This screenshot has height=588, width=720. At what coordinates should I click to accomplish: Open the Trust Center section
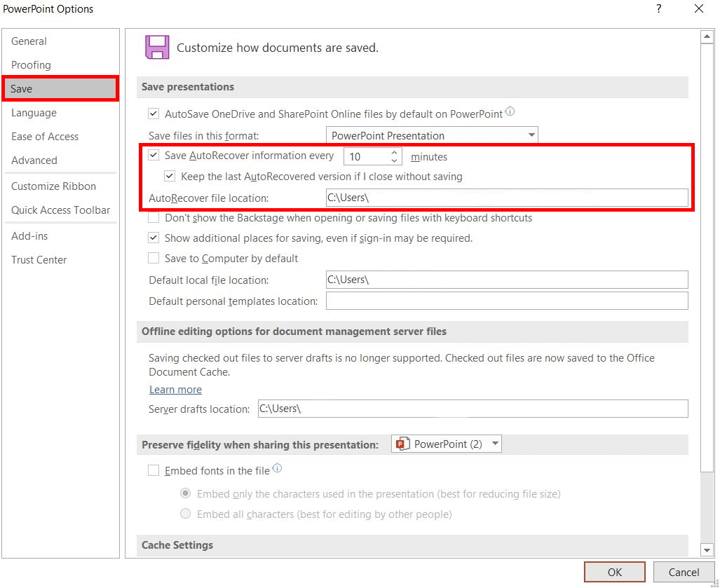click(39, 259)
